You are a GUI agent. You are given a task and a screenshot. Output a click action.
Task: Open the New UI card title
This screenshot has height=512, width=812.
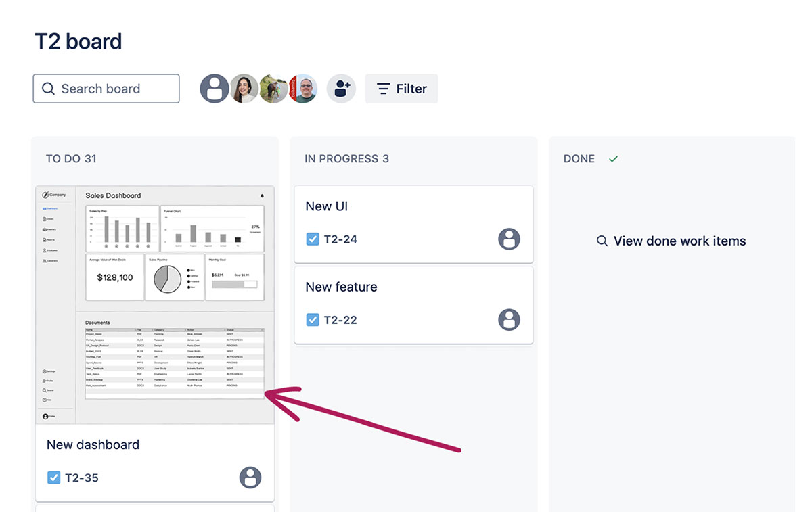tap(327, 206)
